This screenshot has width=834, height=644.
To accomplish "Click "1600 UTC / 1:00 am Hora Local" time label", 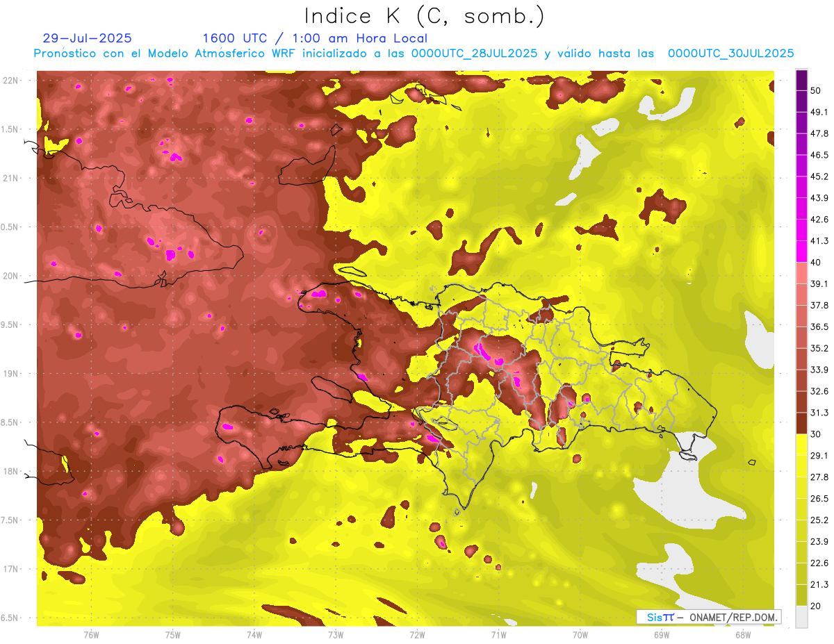I will (315, 38).
